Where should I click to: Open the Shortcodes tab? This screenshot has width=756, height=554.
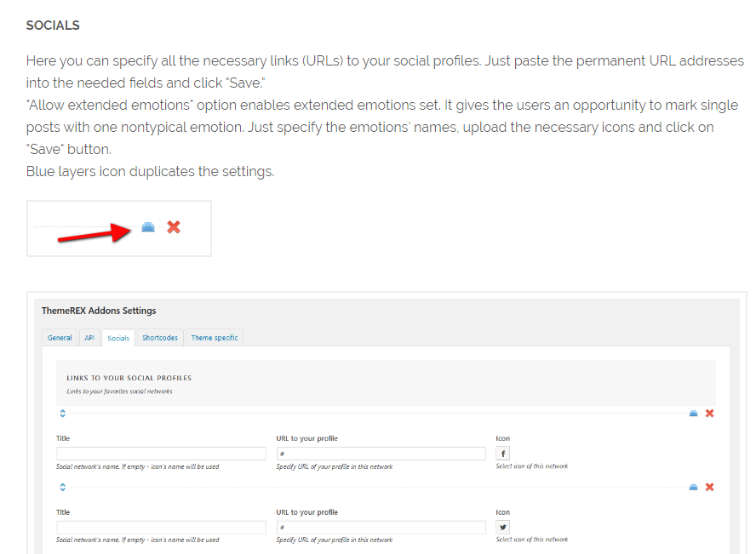[160, 338]
